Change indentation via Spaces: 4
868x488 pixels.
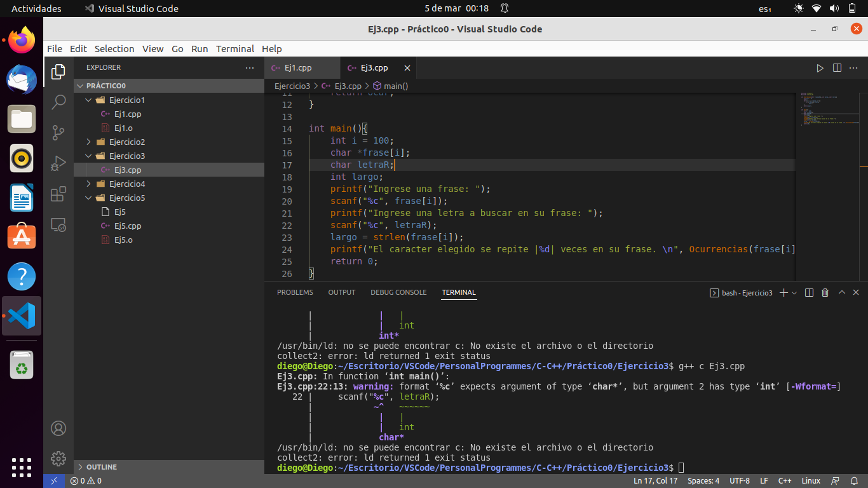click(x=703, y=481)
